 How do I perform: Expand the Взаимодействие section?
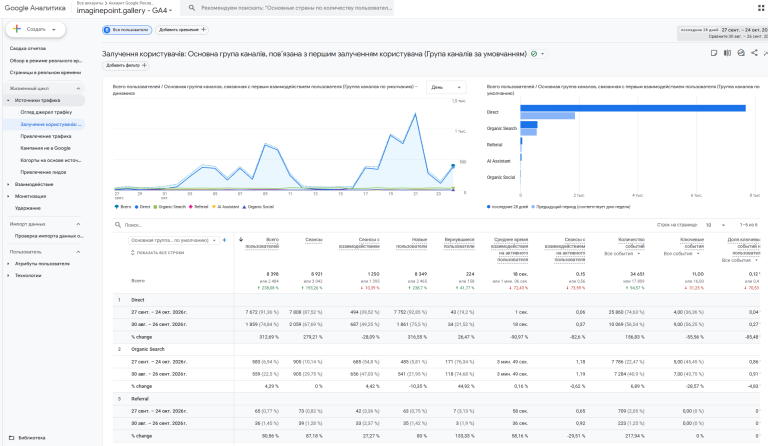tap(8, 184)
